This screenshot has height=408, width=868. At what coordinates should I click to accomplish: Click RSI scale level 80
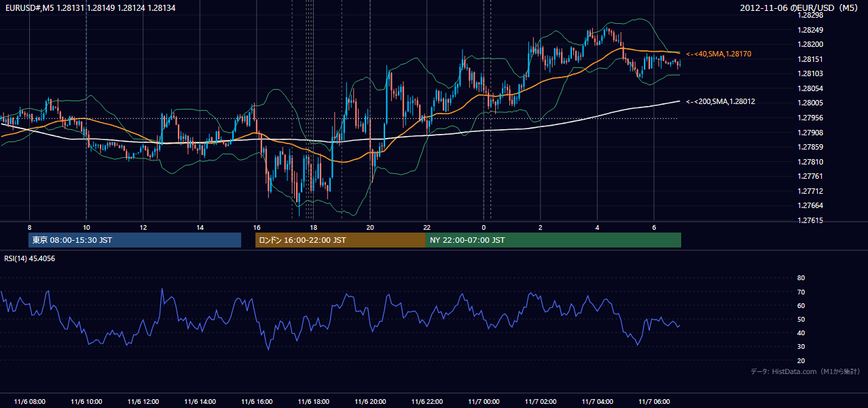(801, 278)
